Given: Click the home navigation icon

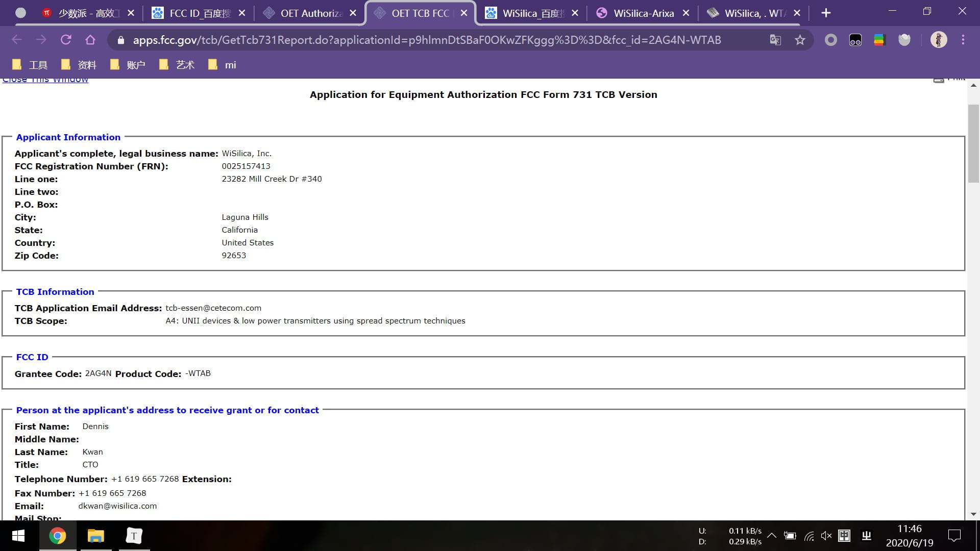Looking at the screenshot, I should point(89,40).
